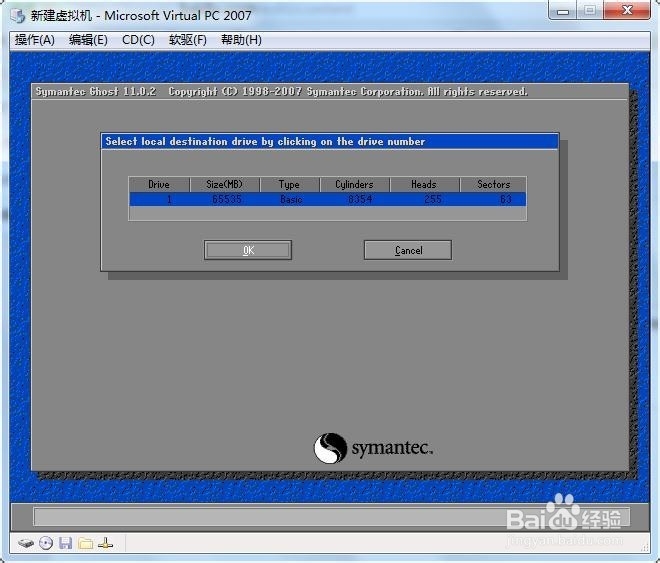This screenshot has width=660, height=563.
Task: Click the Type column header
Action: pos(289,184)
